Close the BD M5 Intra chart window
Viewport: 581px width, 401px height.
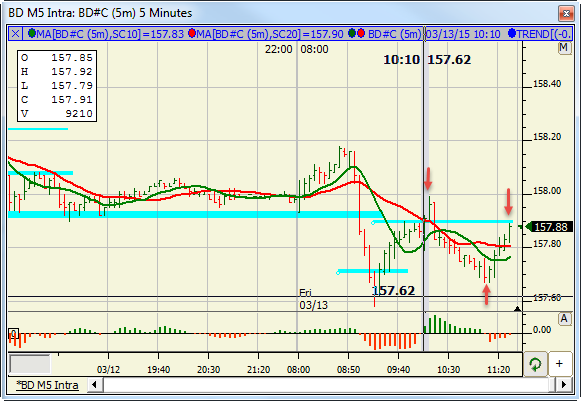point(566,14)
